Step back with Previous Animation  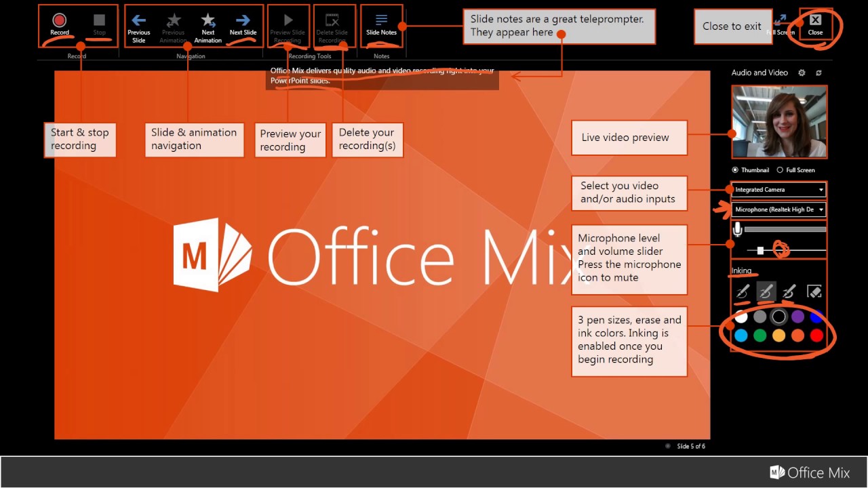tap(173, 28)
